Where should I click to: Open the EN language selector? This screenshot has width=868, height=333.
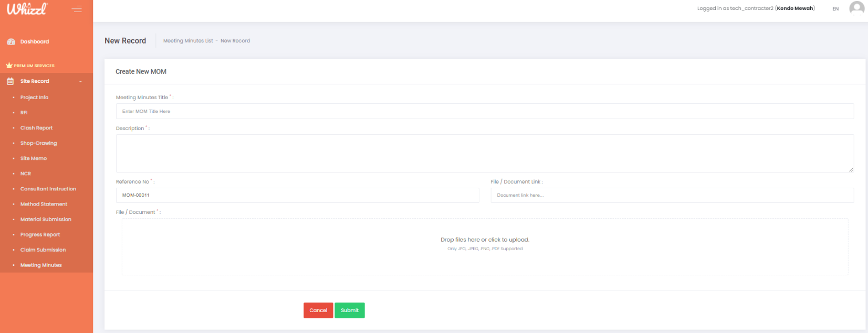tap(835, 9)
